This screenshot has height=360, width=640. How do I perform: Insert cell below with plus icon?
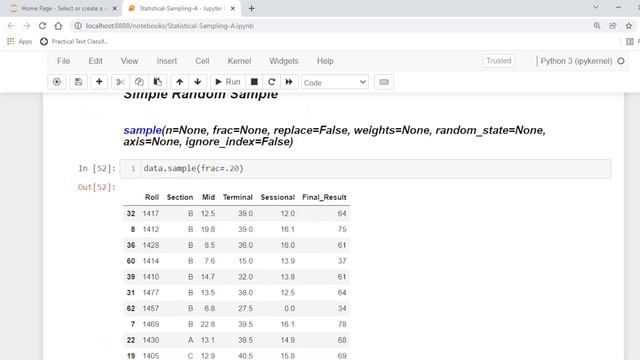(x=99, y=82)
